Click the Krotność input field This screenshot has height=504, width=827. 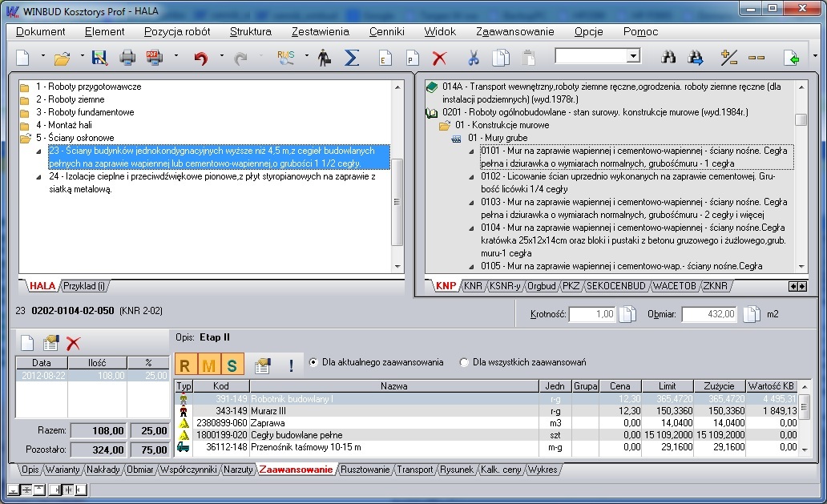click(x=591, y=314)
